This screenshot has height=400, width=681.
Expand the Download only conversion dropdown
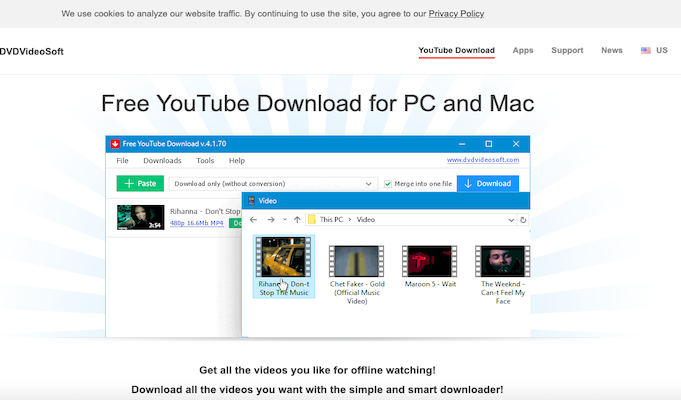[273, 184]
